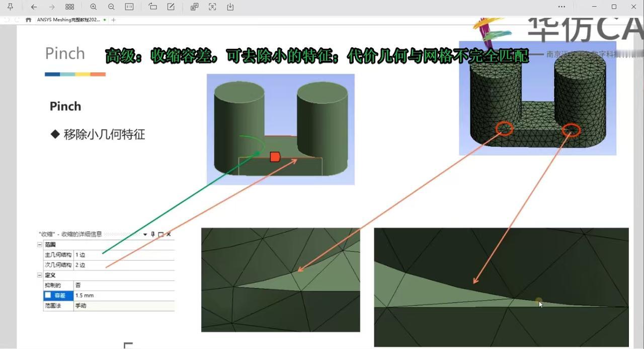Image resolution: width=644 pixels, height=349 pixels.
Task: Open the more options ellipsis menu
Action: coord(562,7)
